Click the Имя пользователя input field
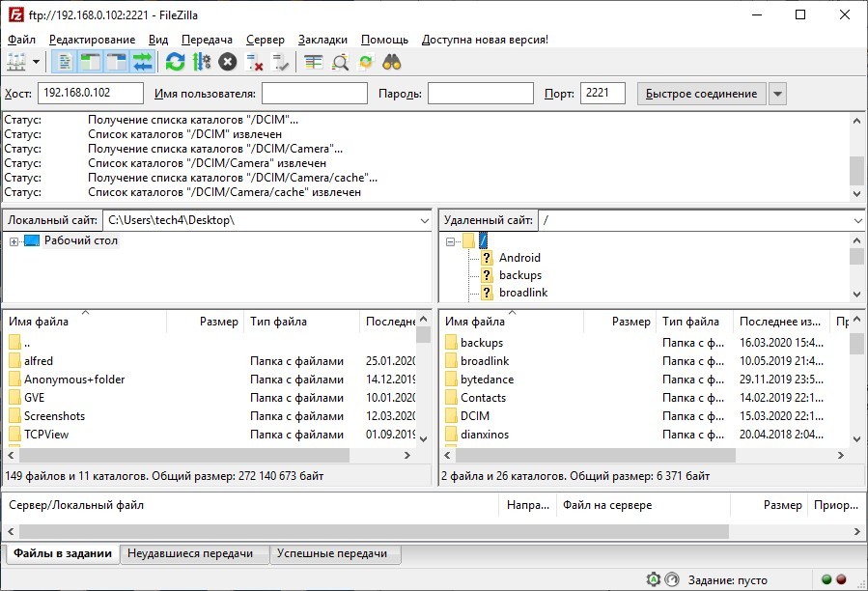The width and height of the screenshot is (868, 591). click(x=315, y=93)
